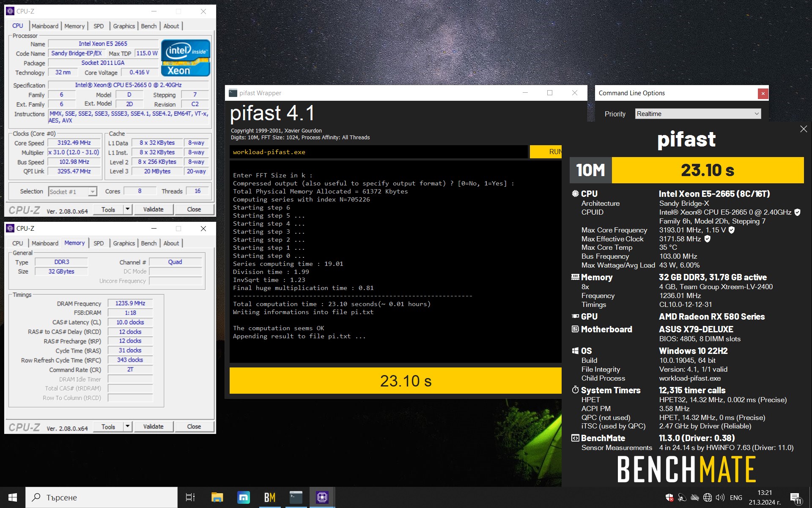Open Task View from taskbar
812x508 pixels.
coord(190,497)
